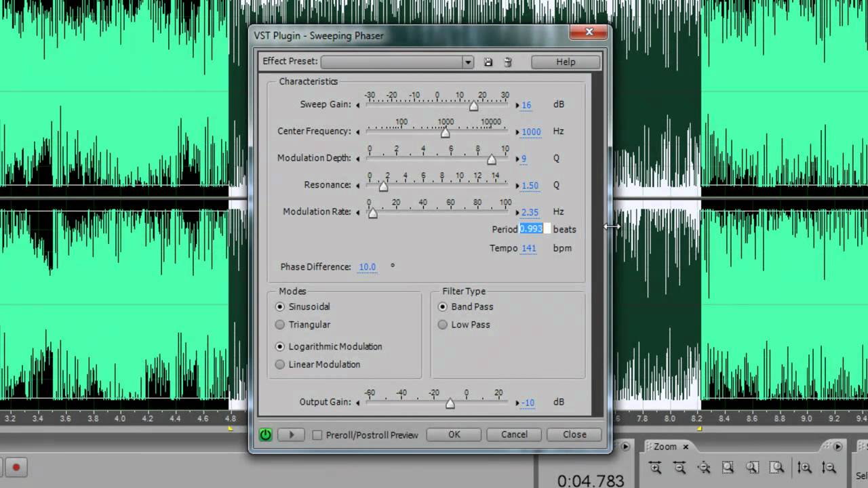Decrease Resonance with left arrow
The image size is (868, 488).
(x=358, y=185)
